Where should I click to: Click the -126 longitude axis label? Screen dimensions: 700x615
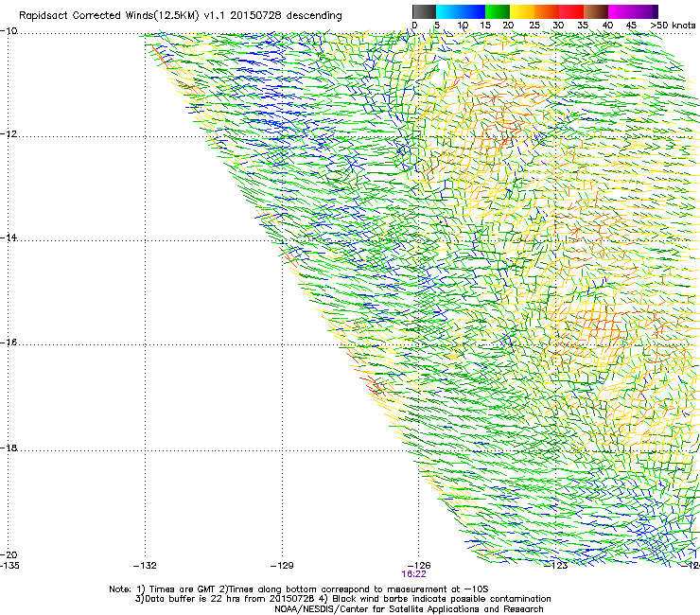[419, 566]
